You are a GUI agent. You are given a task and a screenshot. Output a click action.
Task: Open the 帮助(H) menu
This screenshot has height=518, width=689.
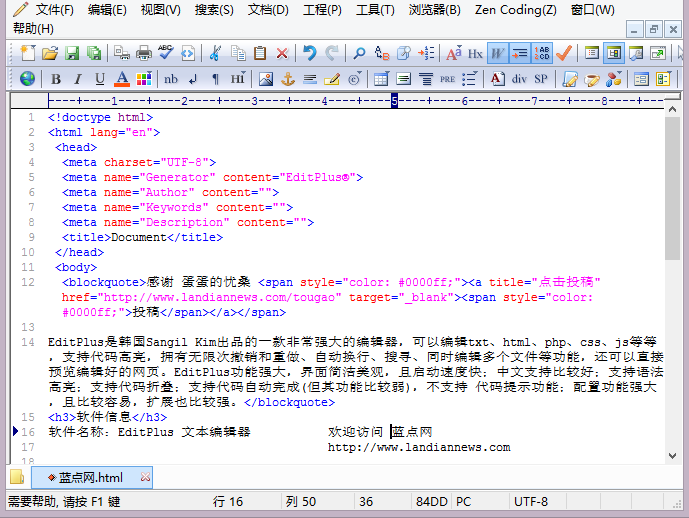(33, 29)
